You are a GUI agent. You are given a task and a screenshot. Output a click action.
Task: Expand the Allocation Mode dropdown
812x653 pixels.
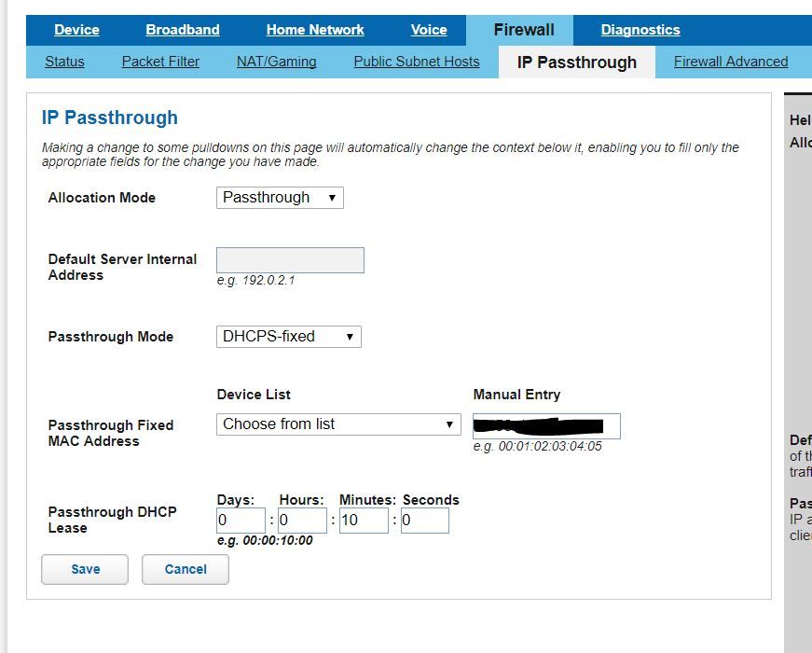pyautogui.click(x=280, y=198)
